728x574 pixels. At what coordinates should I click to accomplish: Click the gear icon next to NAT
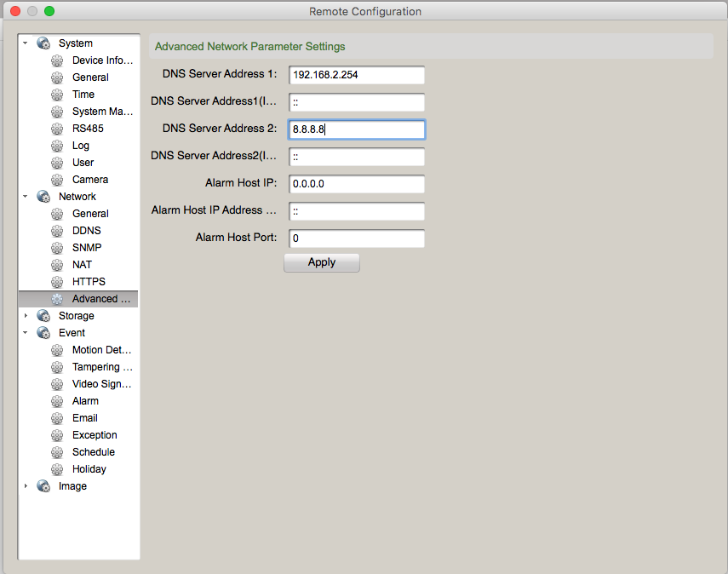[x=57, y=265]
